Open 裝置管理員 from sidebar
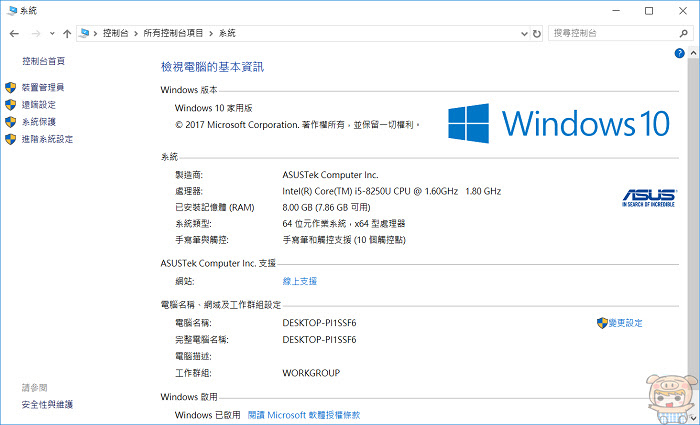This screenshot has height=425, width=700. [x=43, y=87]
